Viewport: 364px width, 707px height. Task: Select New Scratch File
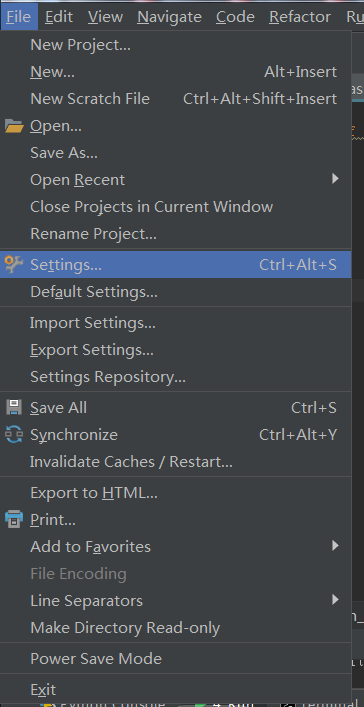click(175, 99)
